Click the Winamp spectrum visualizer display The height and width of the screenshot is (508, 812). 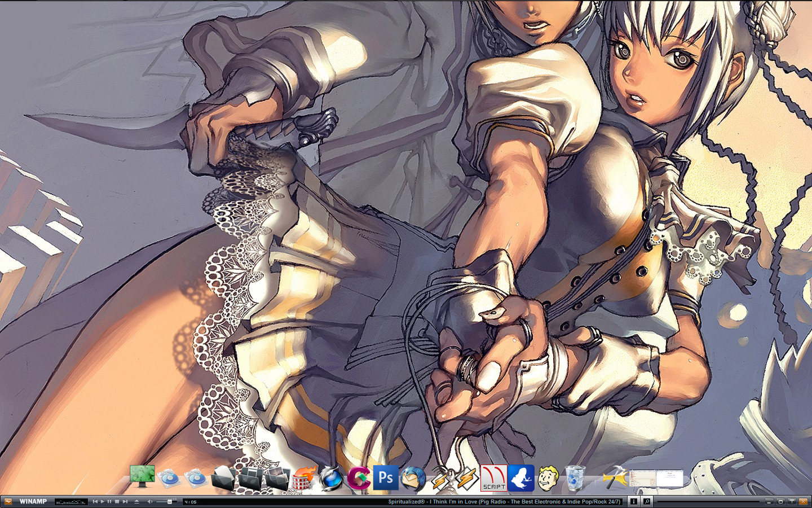tap(71, 502)
